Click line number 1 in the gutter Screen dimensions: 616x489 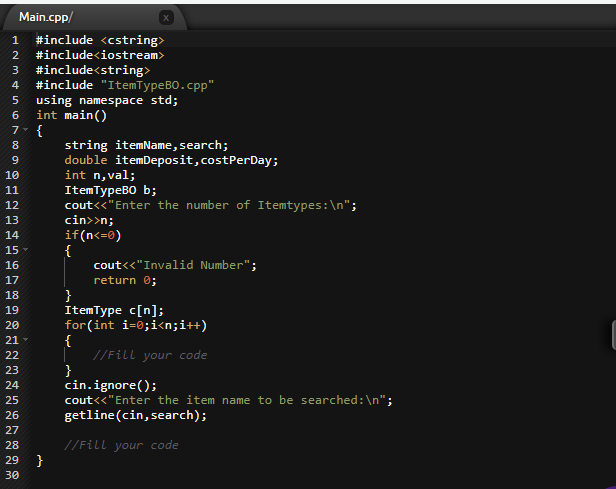click(15, 40)
